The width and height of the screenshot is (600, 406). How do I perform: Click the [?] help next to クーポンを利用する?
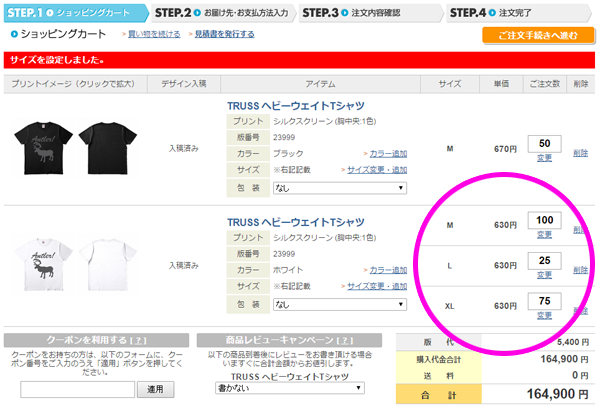point(138,340)
